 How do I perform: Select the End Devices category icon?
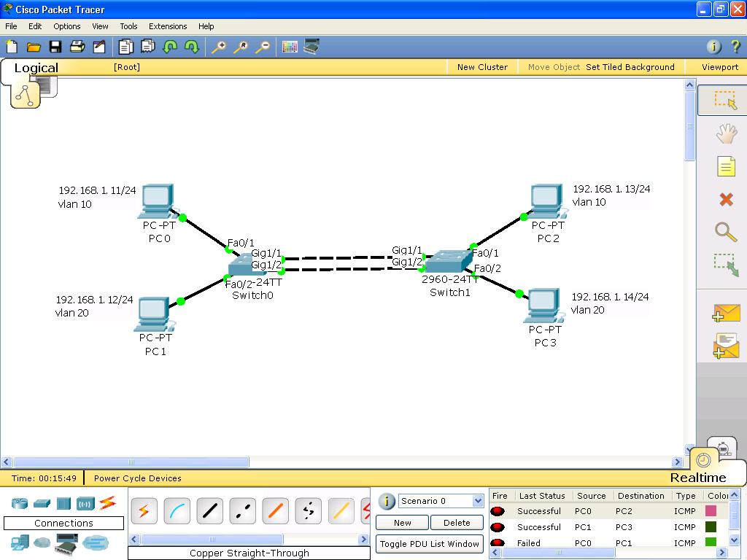point(20,542)
